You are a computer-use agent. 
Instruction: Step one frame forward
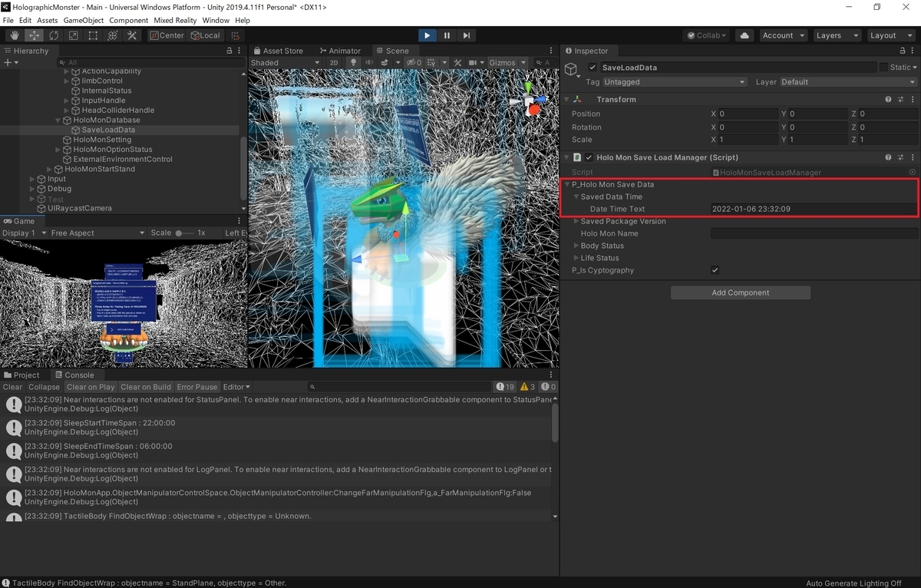tap(466, 35)
